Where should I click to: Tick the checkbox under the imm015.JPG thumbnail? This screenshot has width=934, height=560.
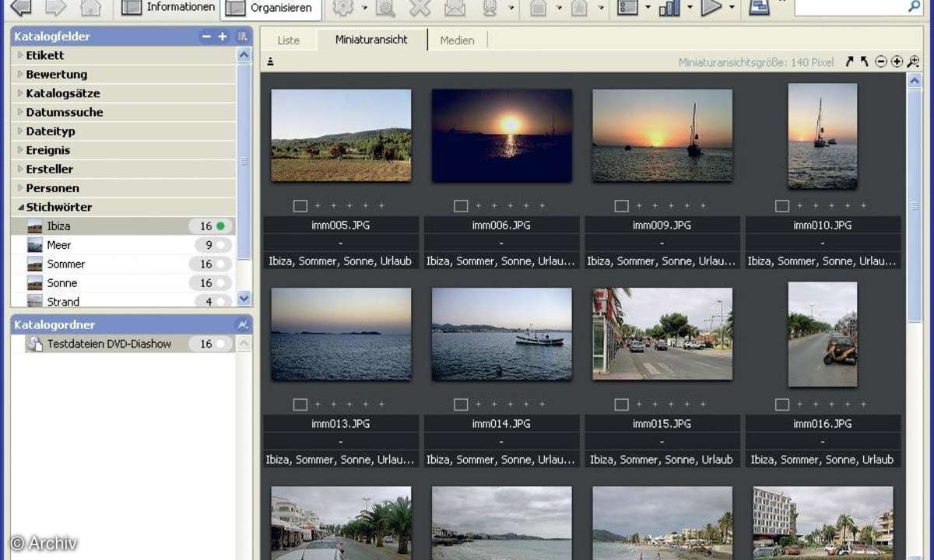(x=621, y=404)
